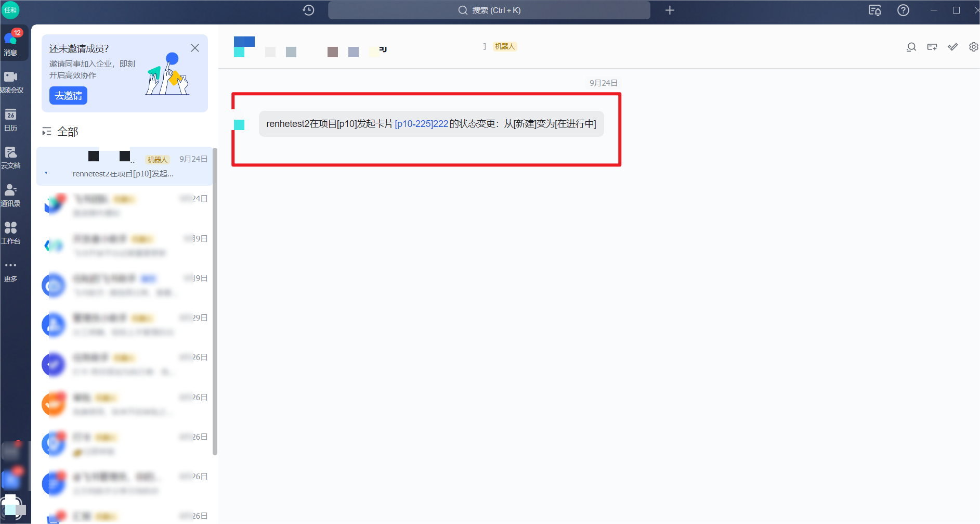The image size is (980, 524).
Task: Click the plus icon next to search
Action: click(x=670, y=10)
